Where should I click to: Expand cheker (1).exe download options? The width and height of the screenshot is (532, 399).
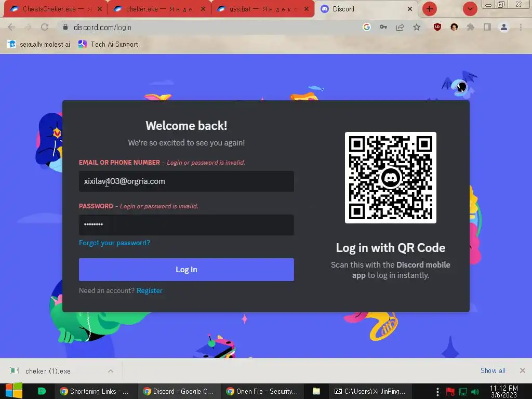(111, 371)
